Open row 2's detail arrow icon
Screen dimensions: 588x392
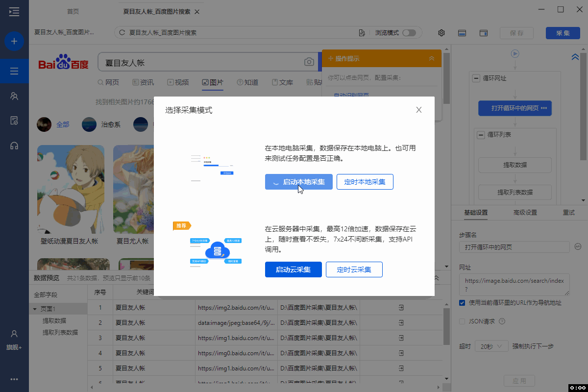pyautogui.click(x=401, y=323)
